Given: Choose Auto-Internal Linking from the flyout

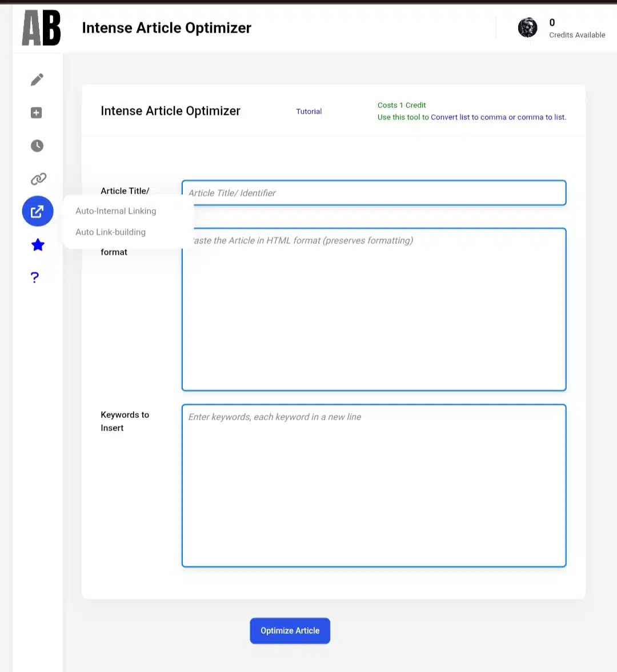Looking at the screenshot, I should pyautogui.click(x=116, y=211).
